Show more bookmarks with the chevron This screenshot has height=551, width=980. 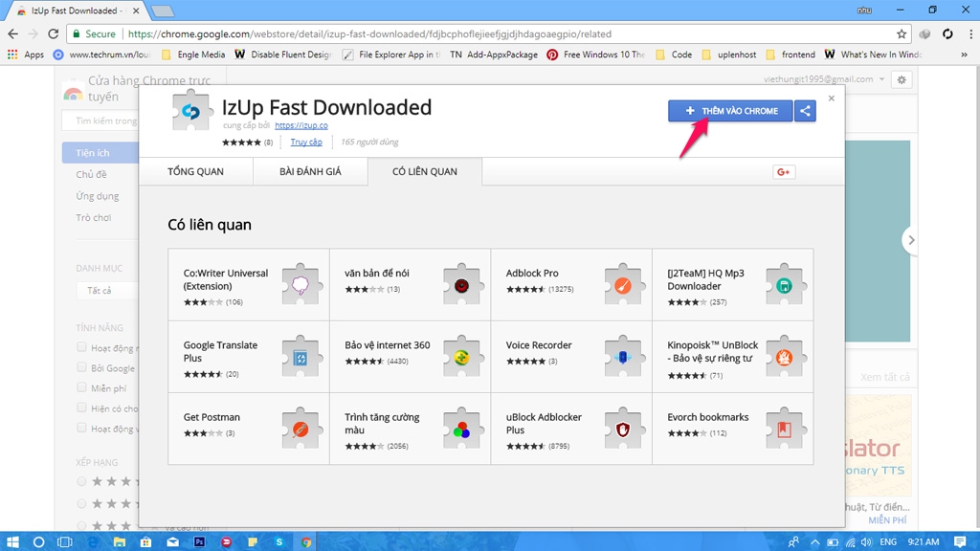pyautogui.click(x=965, y=55)
